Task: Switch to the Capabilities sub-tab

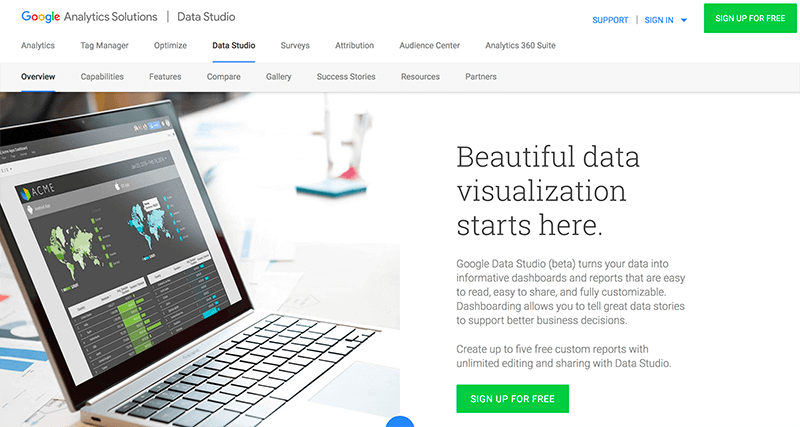Action: [x=102, y=77]
